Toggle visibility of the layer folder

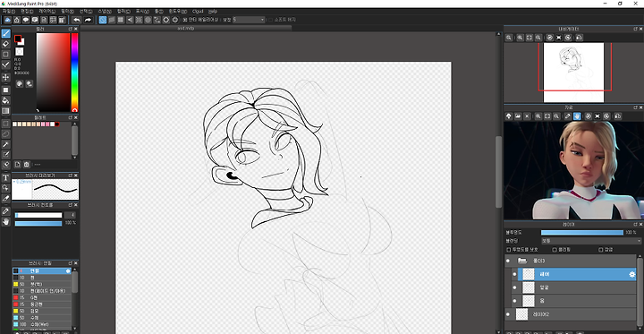click(x=508, y=261)
